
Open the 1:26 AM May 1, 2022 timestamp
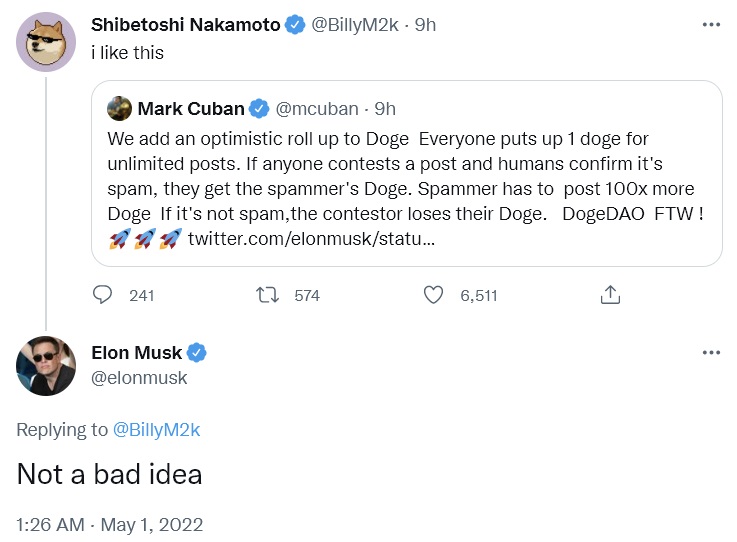click(109, 523)
